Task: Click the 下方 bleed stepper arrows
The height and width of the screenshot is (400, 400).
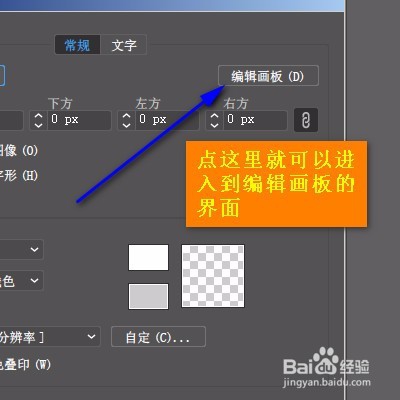Action: coord(39,120)
